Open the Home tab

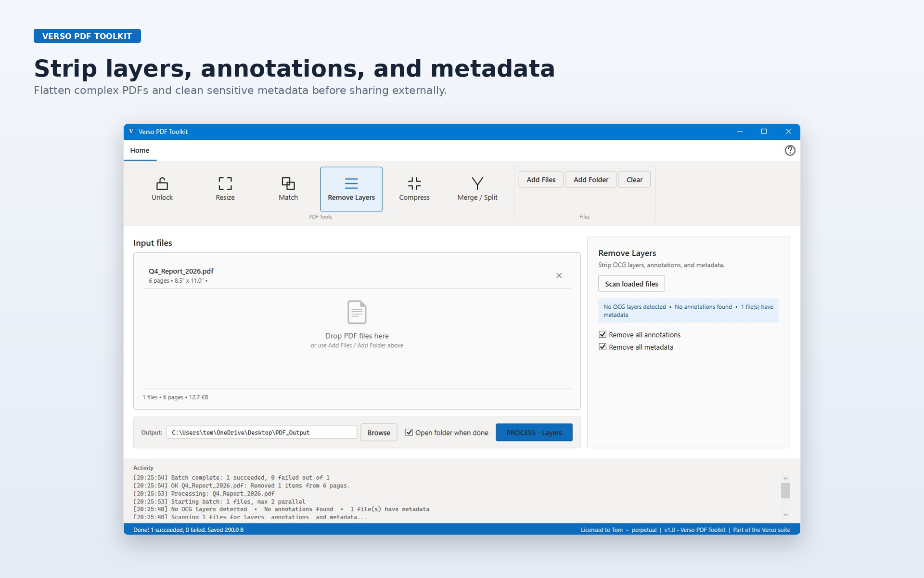140,150
